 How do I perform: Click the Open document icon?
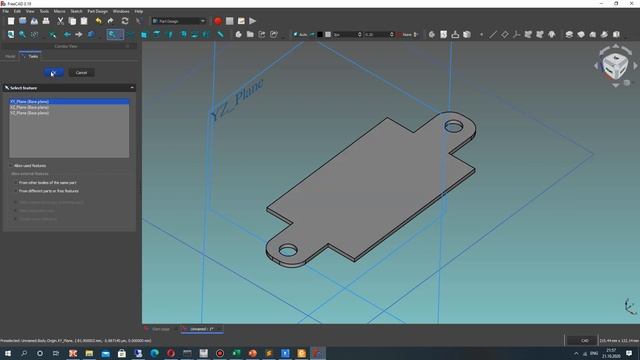tap(23, 21)
